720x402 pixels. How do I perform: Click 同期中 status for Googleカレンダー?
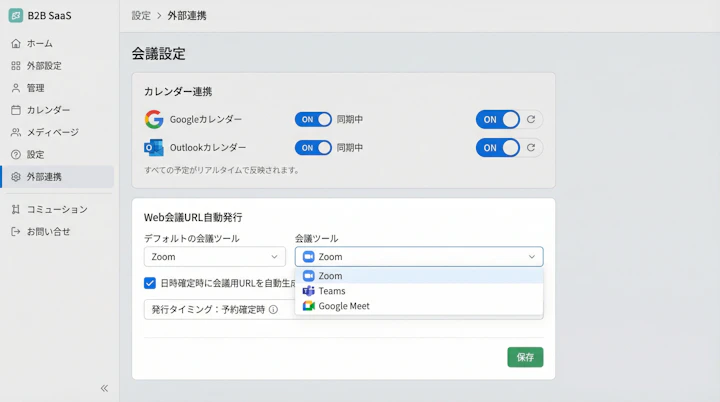(350, 119)
